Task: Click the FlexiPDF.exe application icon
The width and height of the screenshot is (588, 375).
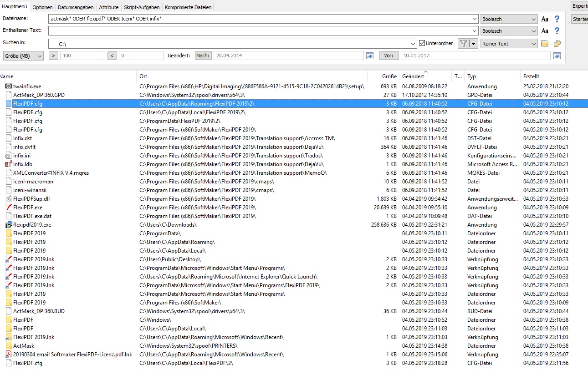Action: click(8, 208)
